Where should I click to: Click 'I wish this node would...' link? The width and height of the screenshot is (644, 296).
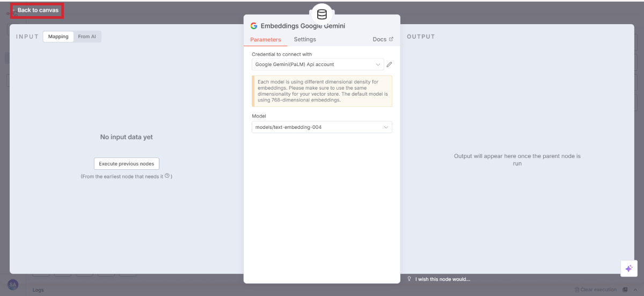click(x=442, y=279)
